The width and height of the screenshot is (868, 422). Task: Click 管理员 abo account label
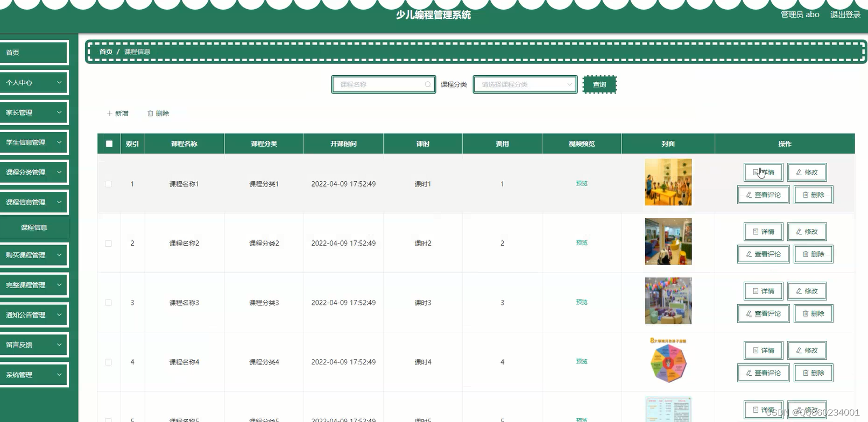pos(800,15)
